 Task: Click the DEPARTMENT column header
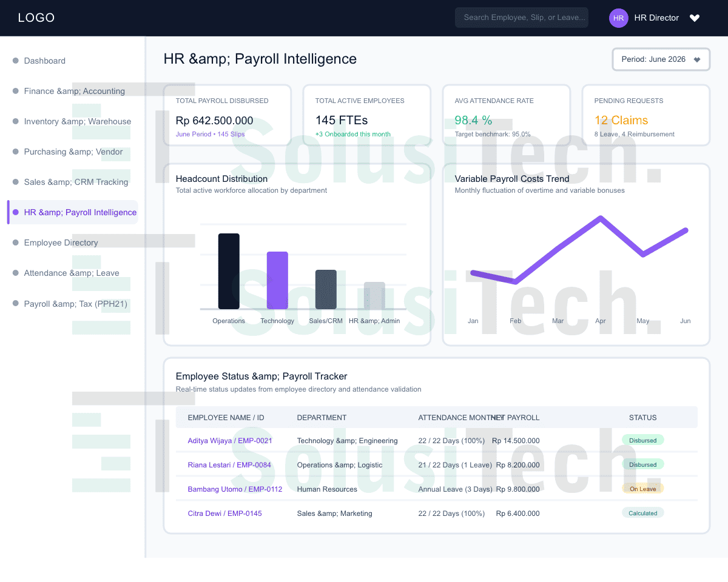point(322,418)
